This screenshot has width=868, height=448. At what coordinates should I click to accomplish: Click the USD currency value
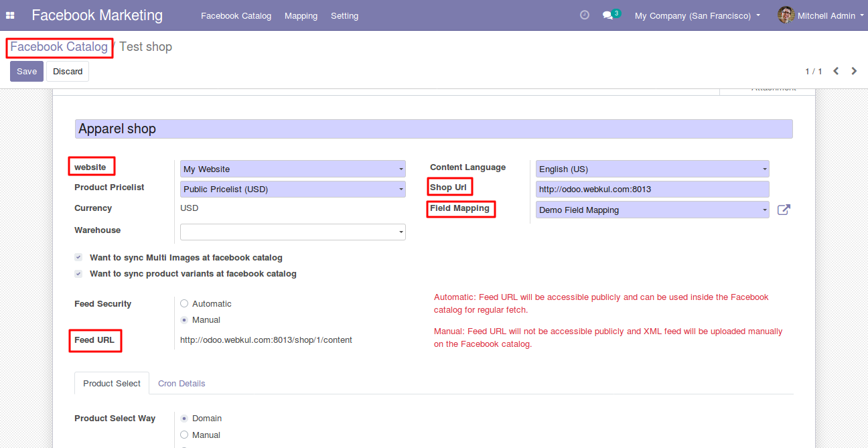point(190,208)
